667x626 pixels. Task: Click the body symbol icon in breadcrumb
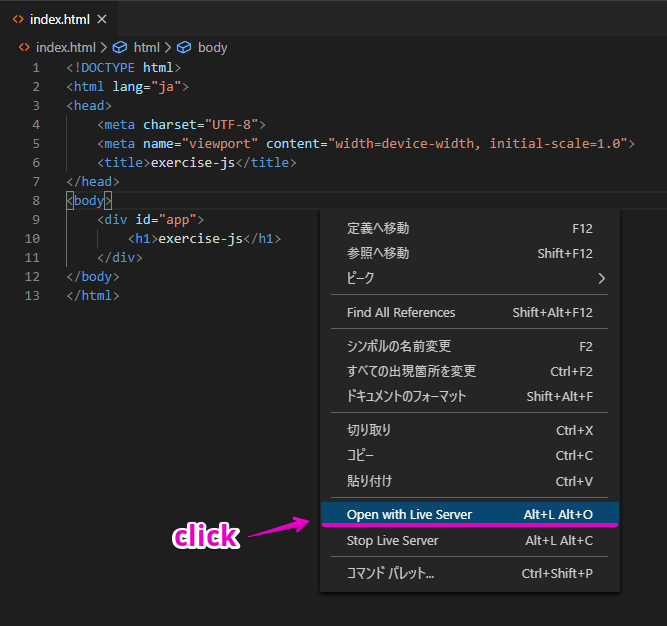184,47
